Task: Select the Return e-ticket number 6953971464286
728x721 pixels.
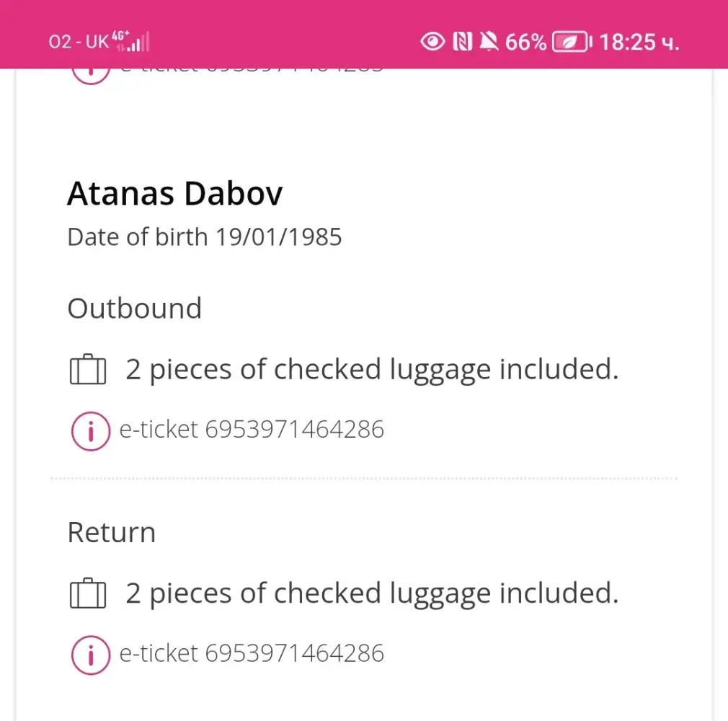Action: click(294, 654)
